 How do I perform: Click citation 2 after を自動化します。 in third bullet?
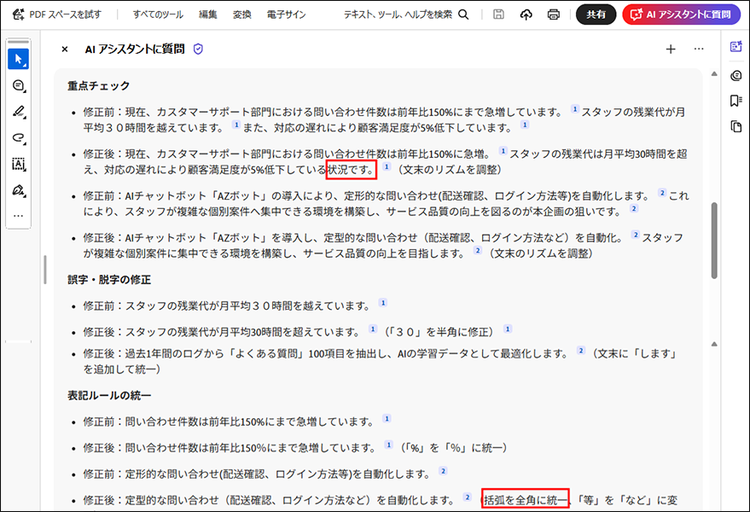[x=662, y=193]
